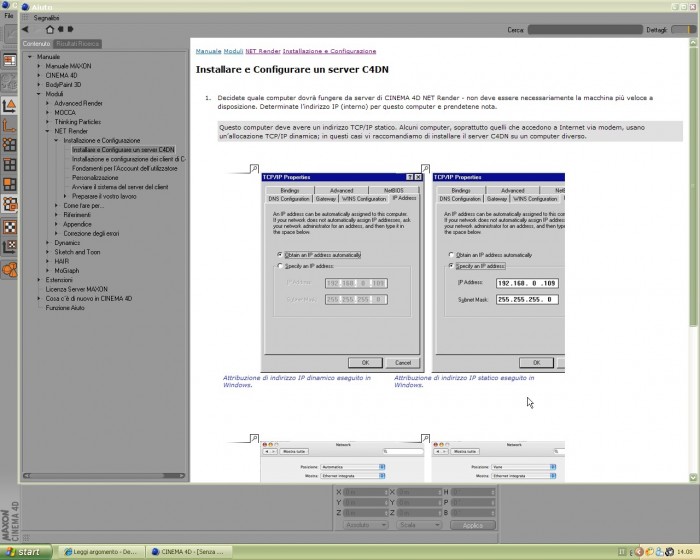Go back with the left arrow icon
This screenshot has width=700, height=560.
(25, 29)
